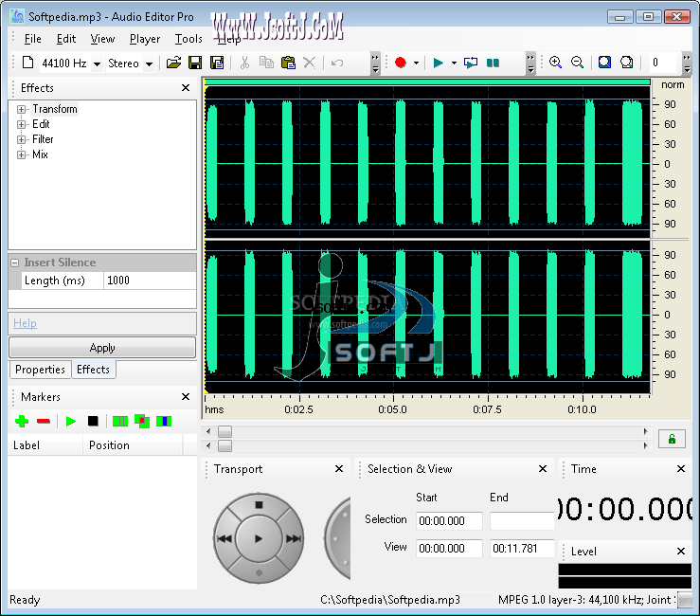Open the Help link in effects panel
700x616 pixels.
pos(25,323)
